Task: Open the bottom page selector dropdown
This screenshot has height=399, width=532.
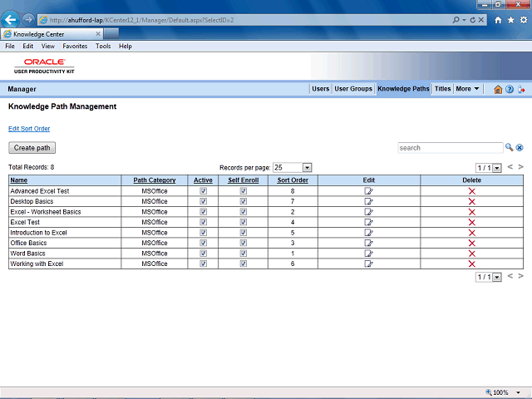Action: [x=497, y=277]
